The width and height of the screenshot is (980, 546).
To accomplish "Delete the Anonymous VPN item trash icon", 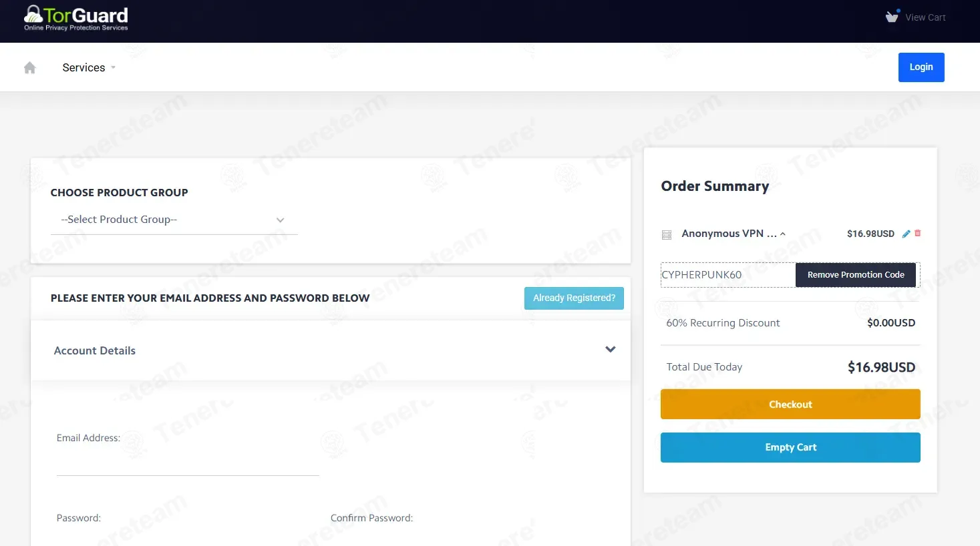I will click(x=918, y=233).
